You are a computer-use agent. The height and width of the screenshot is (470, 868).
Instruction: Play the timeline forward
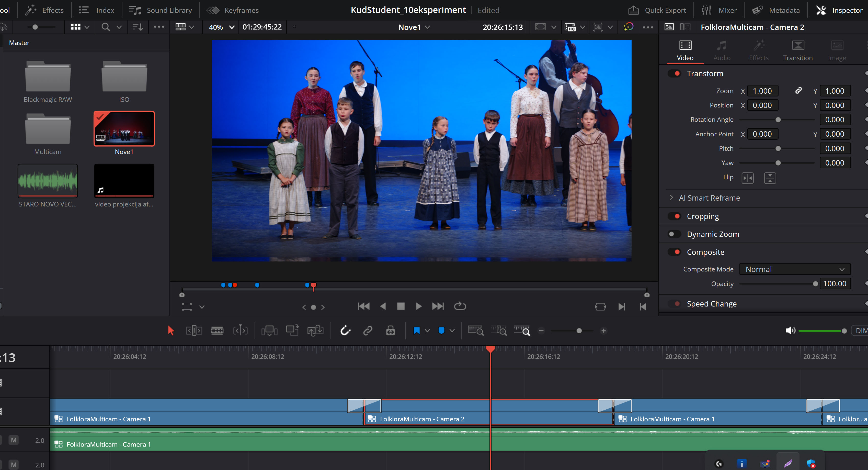tap(418, 306)
